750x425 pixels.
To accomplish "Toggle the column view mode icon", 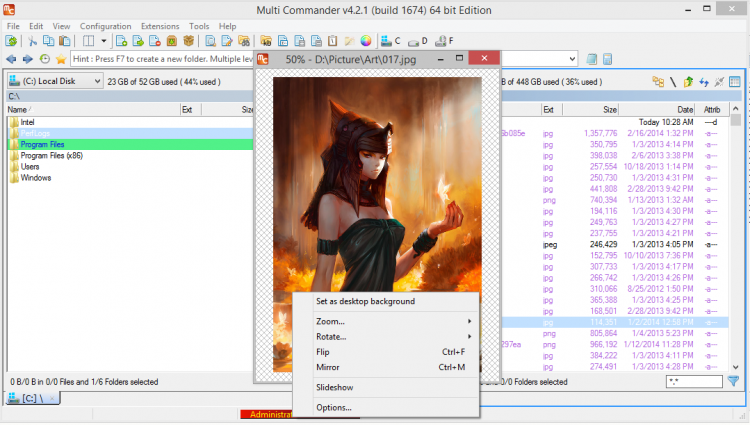I will click(735, 82).
